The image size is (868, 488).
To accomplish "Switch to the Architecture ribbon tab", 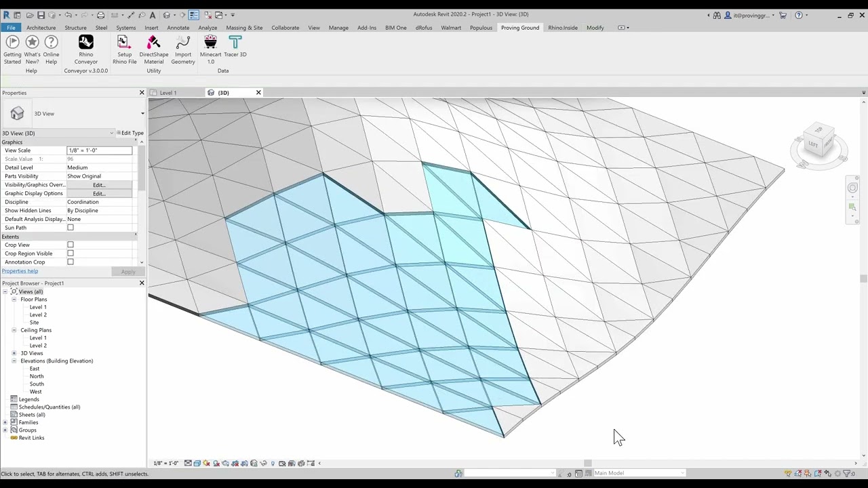I will [41, 28].
